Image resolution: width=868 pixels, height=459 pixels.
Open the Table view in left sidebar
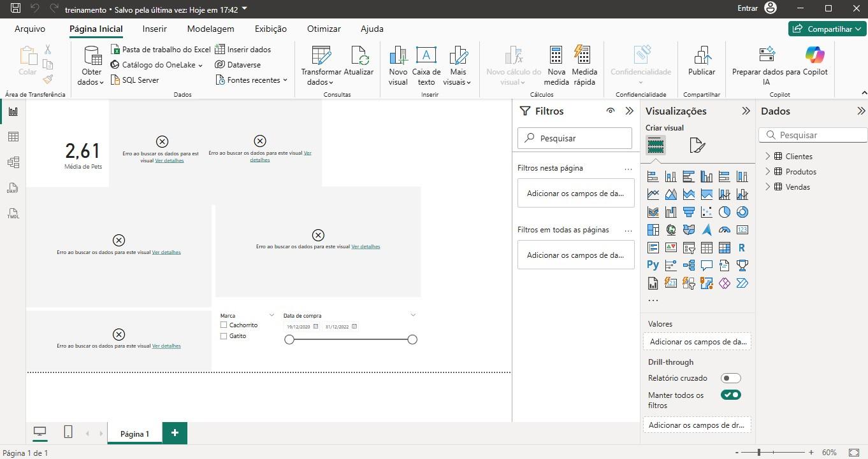(x=13, y=137)
